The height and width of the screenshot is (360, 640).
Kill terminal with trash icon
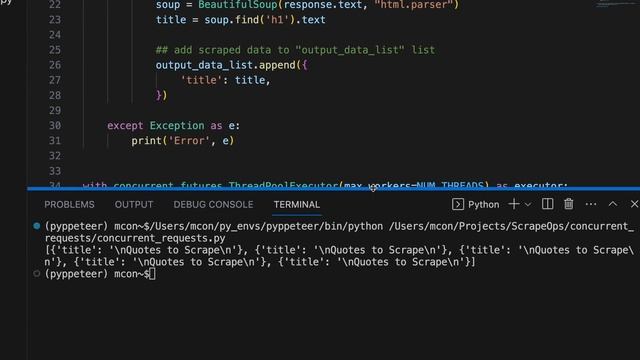click(569, 204)
